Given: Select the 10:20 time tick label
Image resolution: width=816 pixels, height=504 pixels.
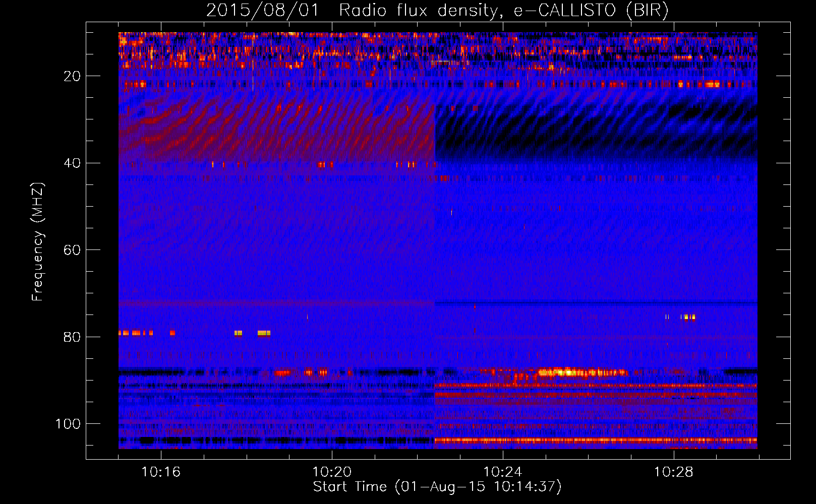Looking at the screenshot, I should tap(332, 472).
